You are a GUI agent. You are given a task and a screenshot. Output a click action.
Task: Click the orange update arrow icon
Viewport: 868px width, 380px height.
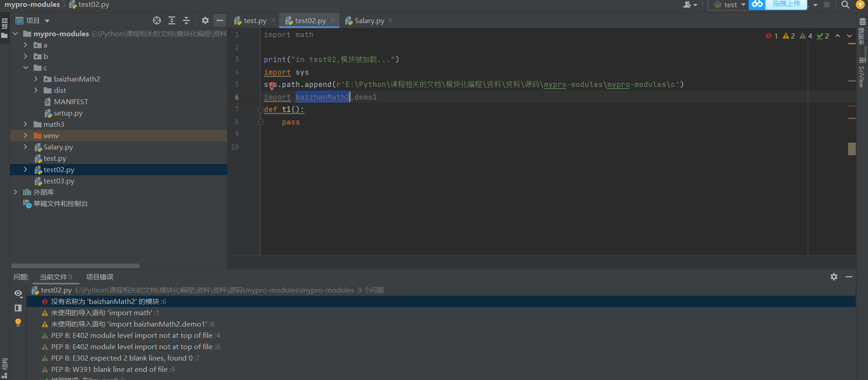point(860,5)
